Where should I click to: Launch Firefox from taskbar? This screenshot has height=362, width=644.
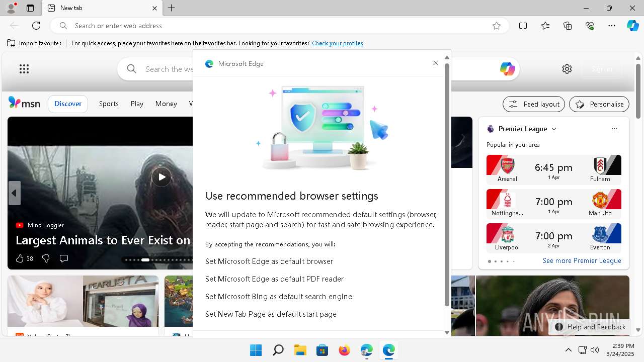[x=345, y=350]
